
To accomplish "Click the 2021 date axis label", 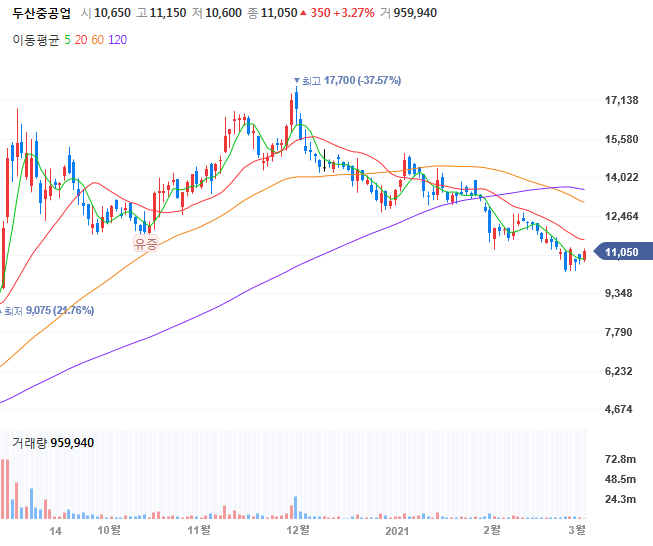I will [x=397, y=531].
